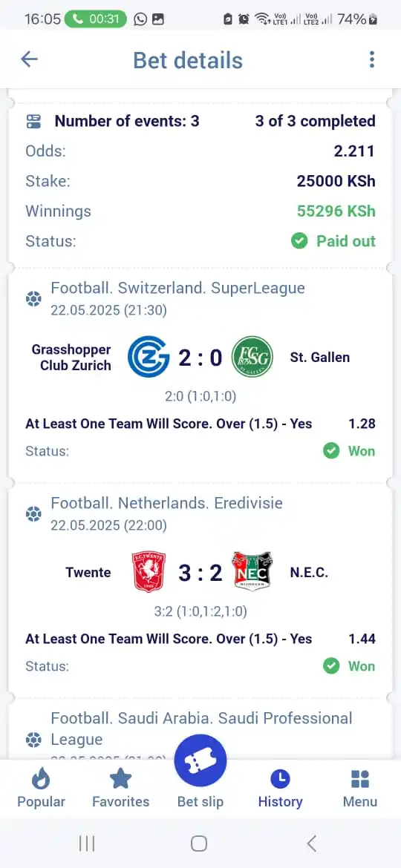401x868 pixels.
Task: Tap the 55296 KSh winnings amount
Action: pos(336,211)
